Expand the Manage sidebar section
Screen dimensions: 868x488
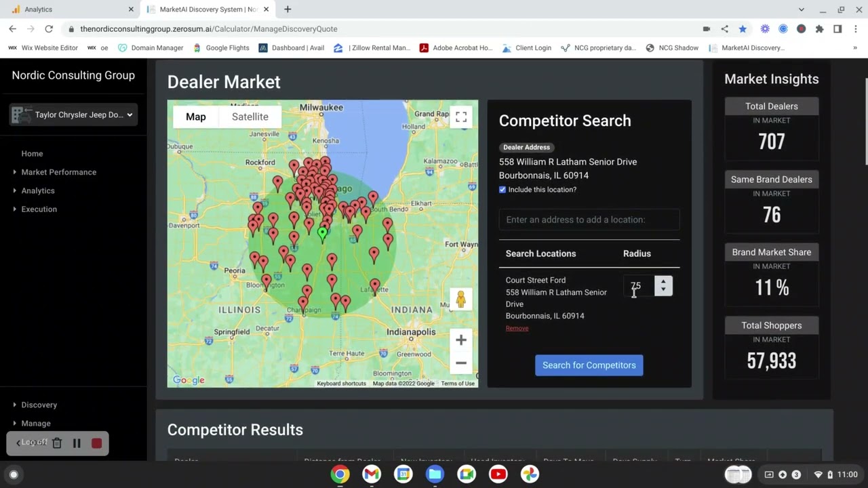click(x=35, y=424)
